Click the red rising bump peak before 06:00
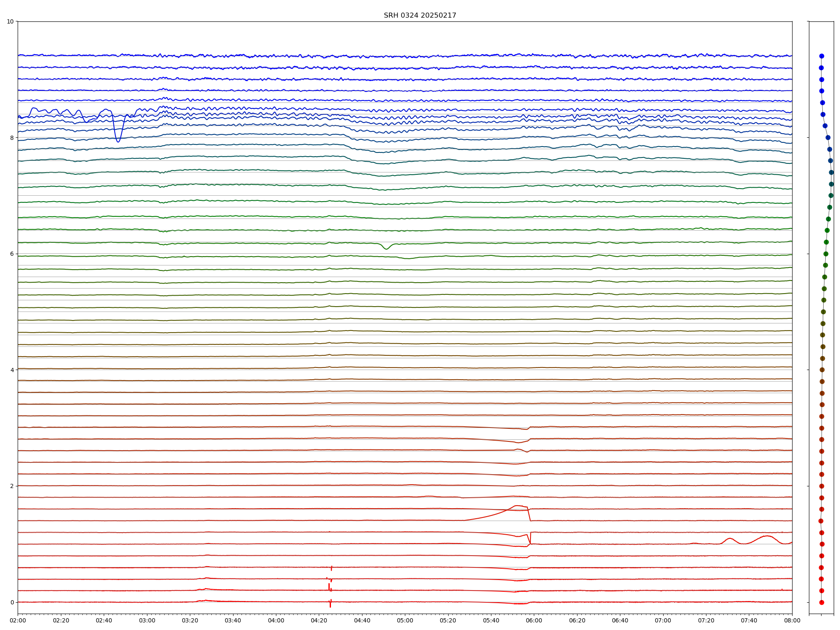This screenshot has width=840, height=630. [x=517, y=506]
